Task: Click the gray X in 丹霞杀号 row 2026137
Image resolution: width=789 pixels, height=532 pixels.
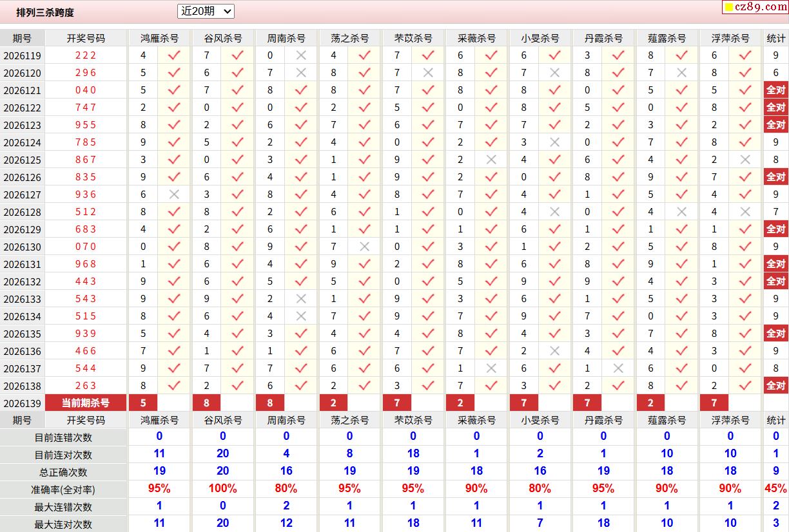Action: pyautogui.click(x=618, y=368)
